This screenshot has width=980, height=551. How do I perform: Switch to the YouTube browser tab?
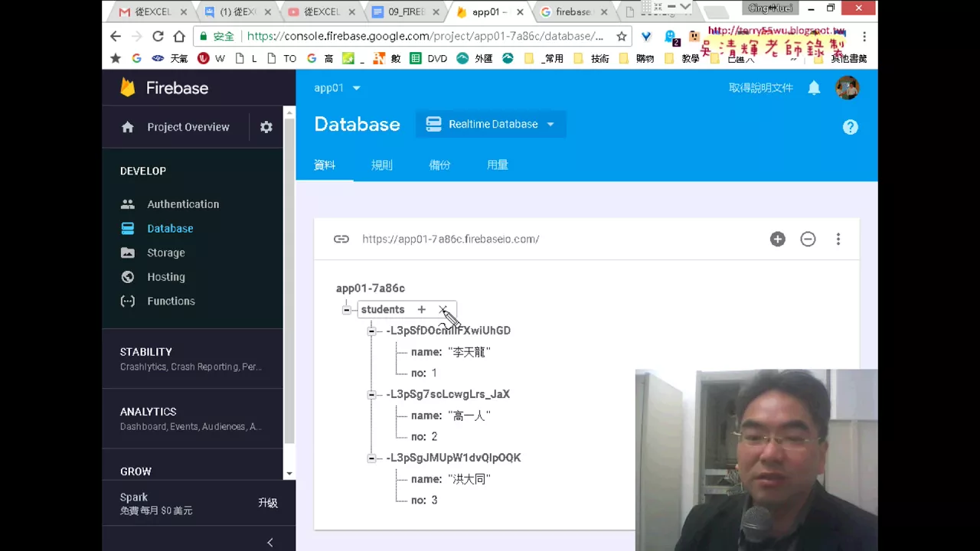pos(322,11)
